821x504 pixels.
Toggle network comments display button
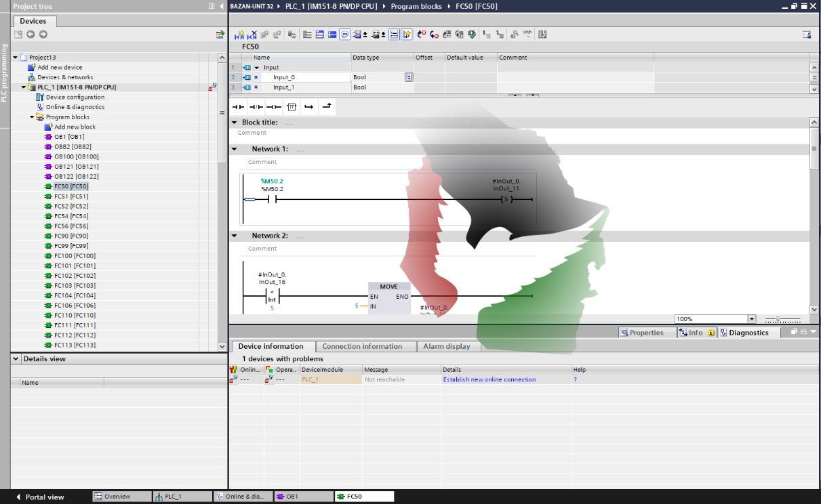click(344, 35)
